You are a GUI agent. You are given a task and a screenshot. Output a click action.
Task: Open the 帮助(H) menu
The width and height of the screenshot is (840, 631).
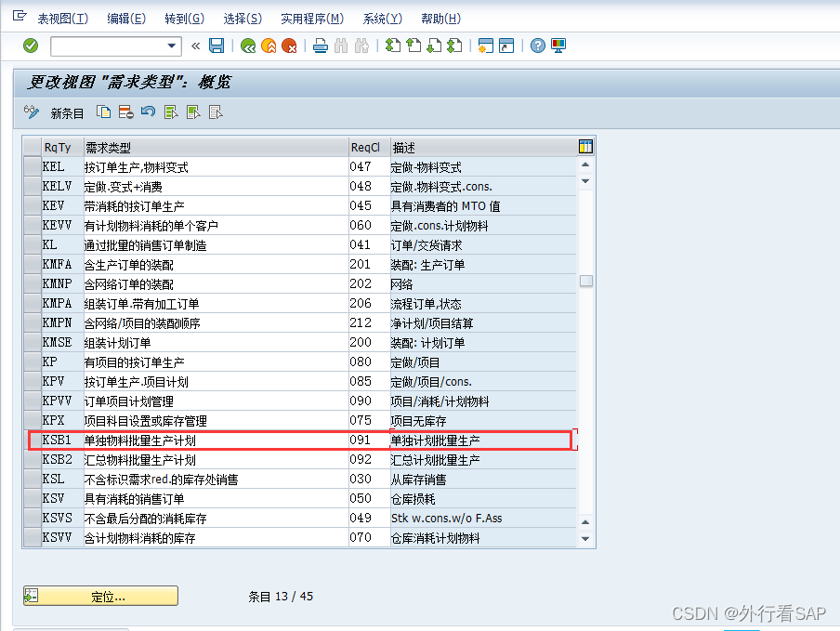[x=440, y=19]
